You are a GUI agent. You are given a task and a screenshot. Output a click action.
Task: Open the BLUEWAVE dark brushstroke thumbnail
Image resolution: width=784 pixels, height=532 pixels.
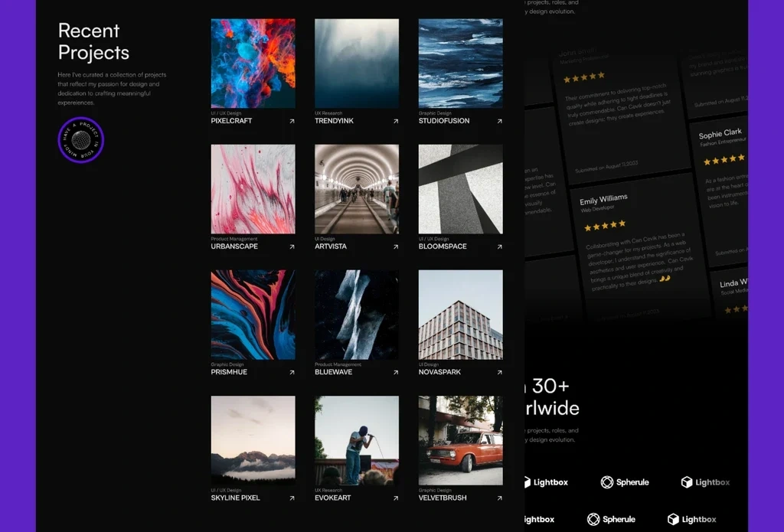357,315
